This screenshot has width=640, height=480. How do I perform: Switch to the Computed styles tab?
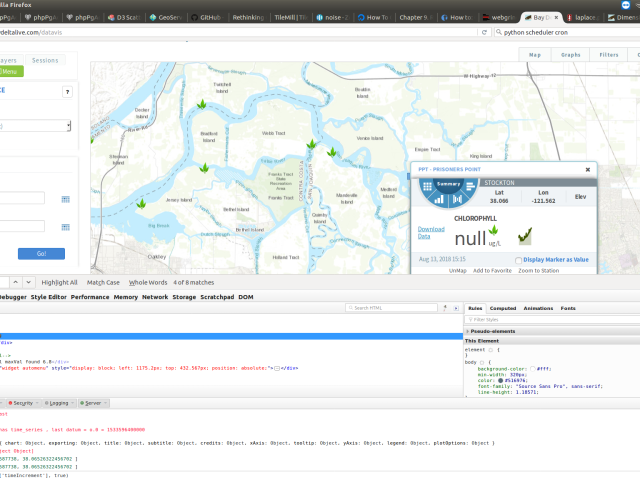(x=503, y=308)
